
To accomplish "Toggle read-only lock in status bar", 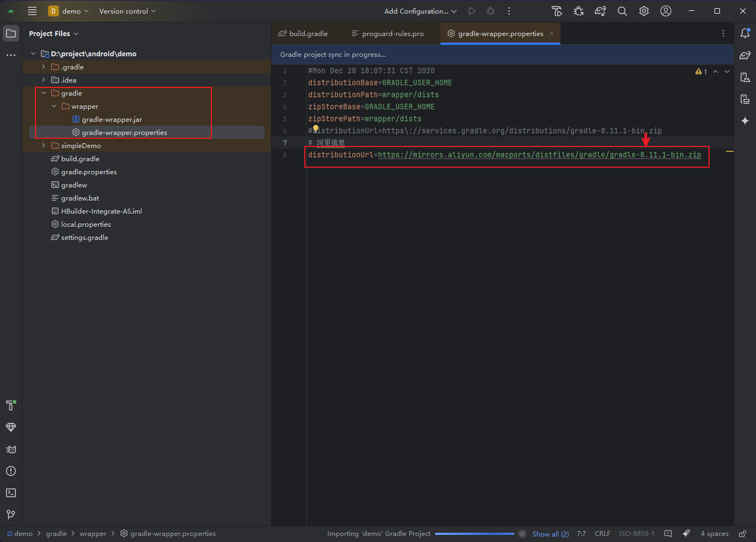I will pyautogui.click(x=742, y=534).
